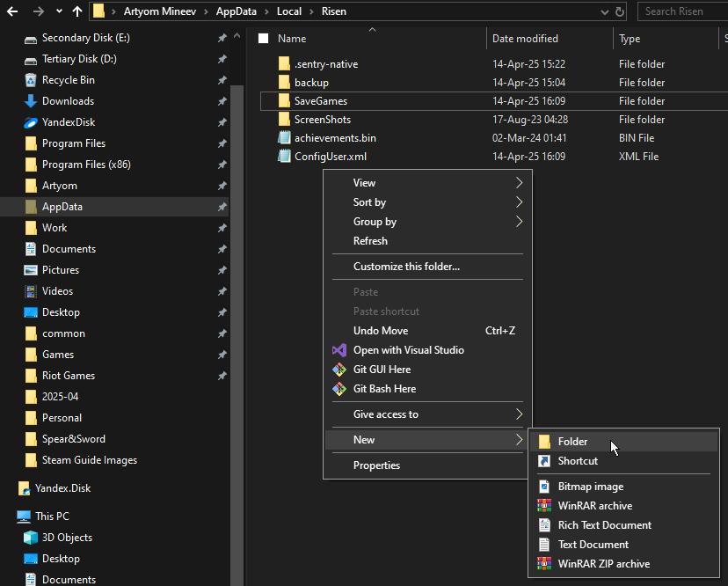This screenshot has width=728, height=586.
Task: Select WinRAR archive icon in New submenu
Action: pos(544,506)
